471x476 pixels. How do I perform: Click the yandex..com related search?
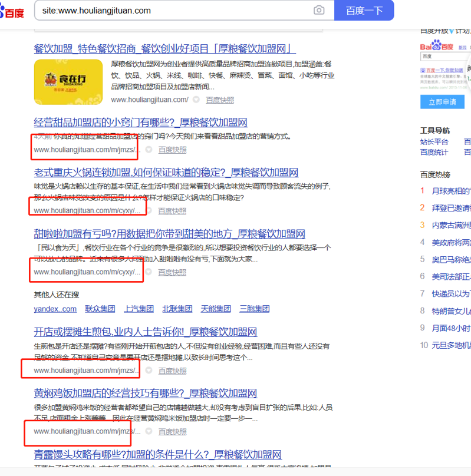[55, 309]
